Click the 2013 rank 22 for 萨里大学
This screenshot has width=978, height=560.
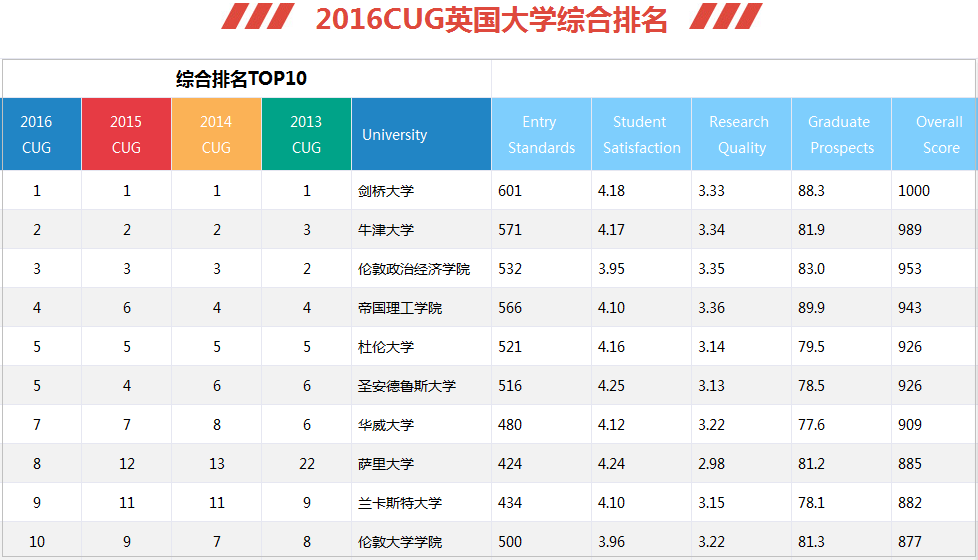[307, 463]
